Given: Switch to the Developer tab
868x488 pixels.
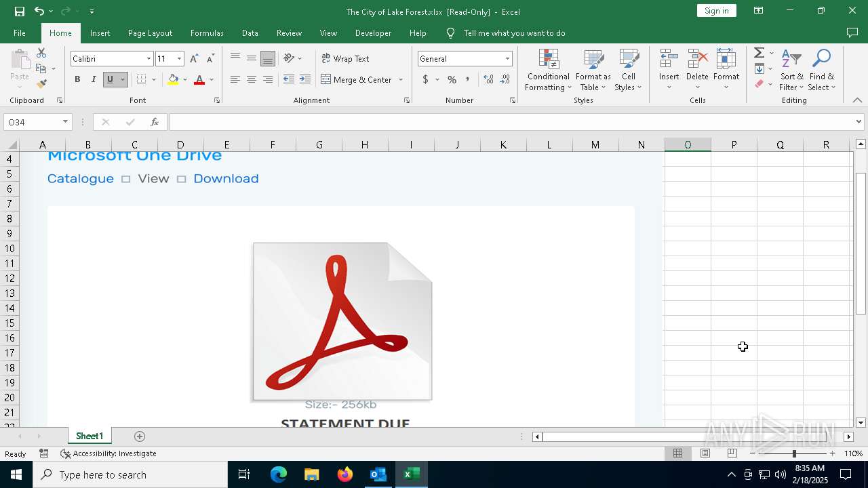Looking at the screenshot, I should 373,33.
